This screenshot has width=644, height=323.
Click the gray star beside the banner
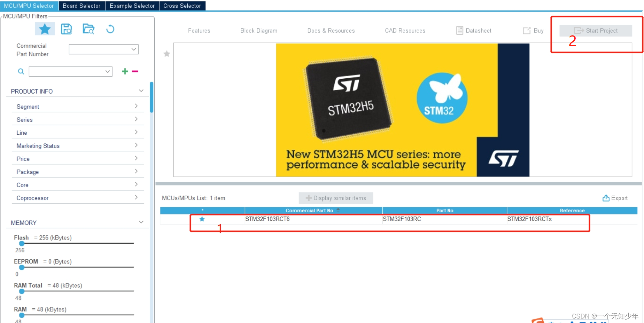click(x=167, y=54)
